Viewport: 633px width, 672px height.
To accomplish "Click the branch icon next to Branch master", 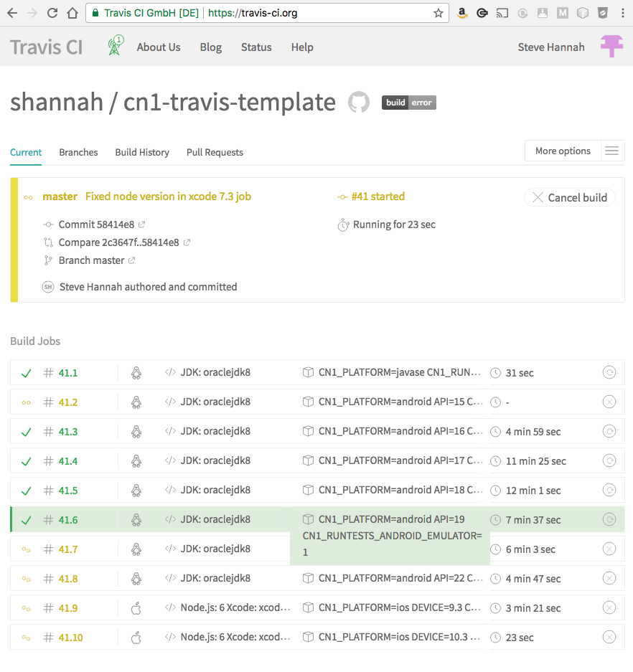I will click(48, 260).
